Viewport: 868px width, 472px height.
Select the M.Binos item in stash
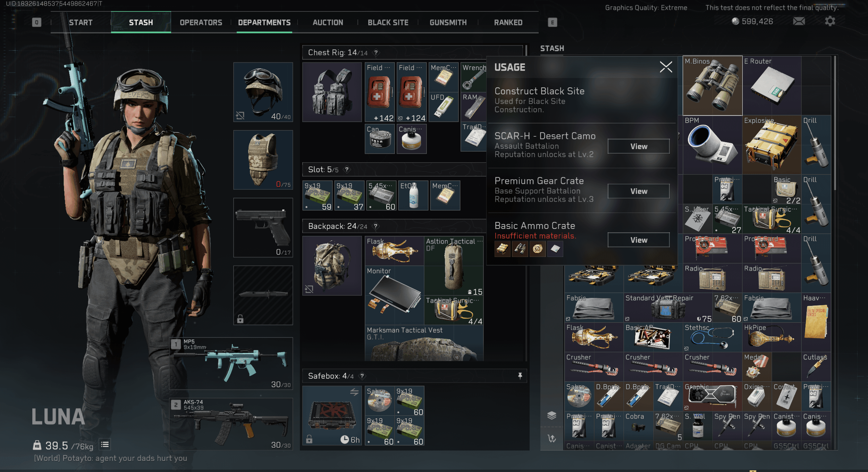712,86
